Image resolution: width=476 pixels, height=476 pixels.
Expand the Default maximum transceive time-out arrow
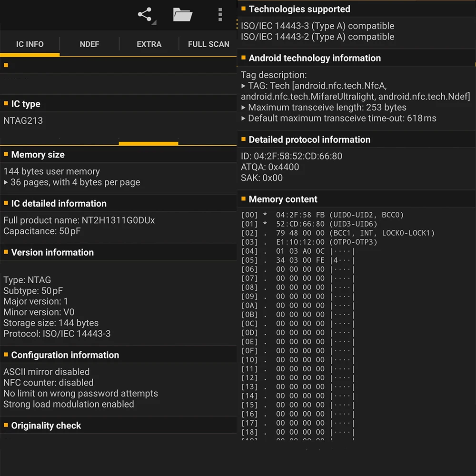(x=244, y=119)
